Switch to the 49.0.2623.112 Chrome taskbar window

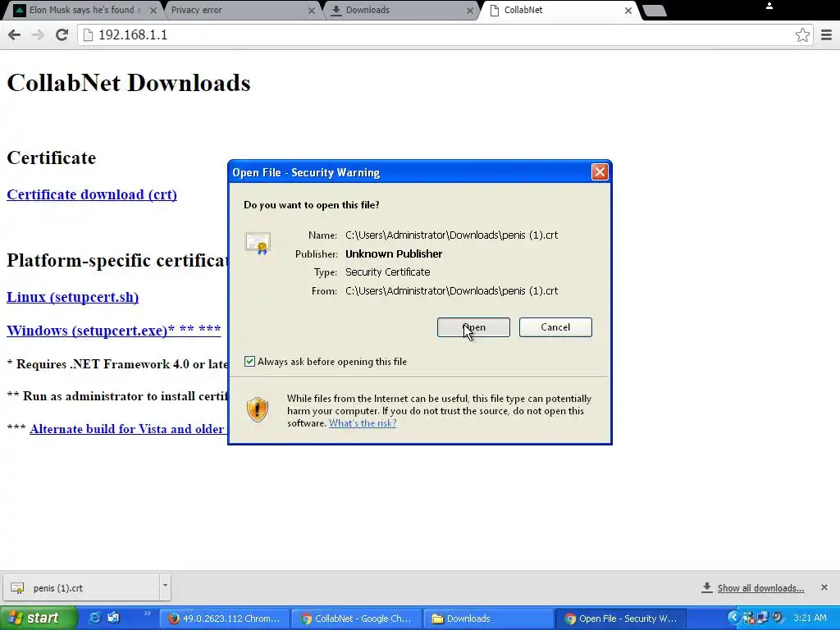pyautogui.click(x=224, y=619)
